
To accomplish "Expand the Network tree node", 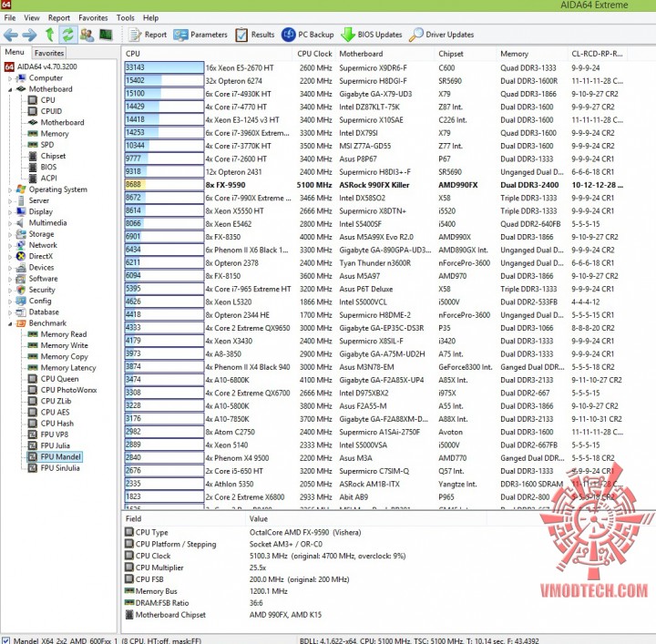I will click(x=10, y=245).
